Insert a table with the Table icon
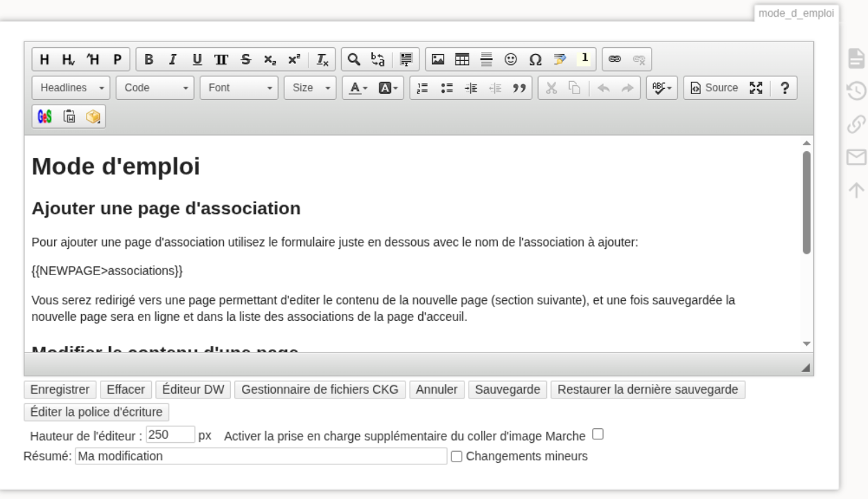 (460, 60)
